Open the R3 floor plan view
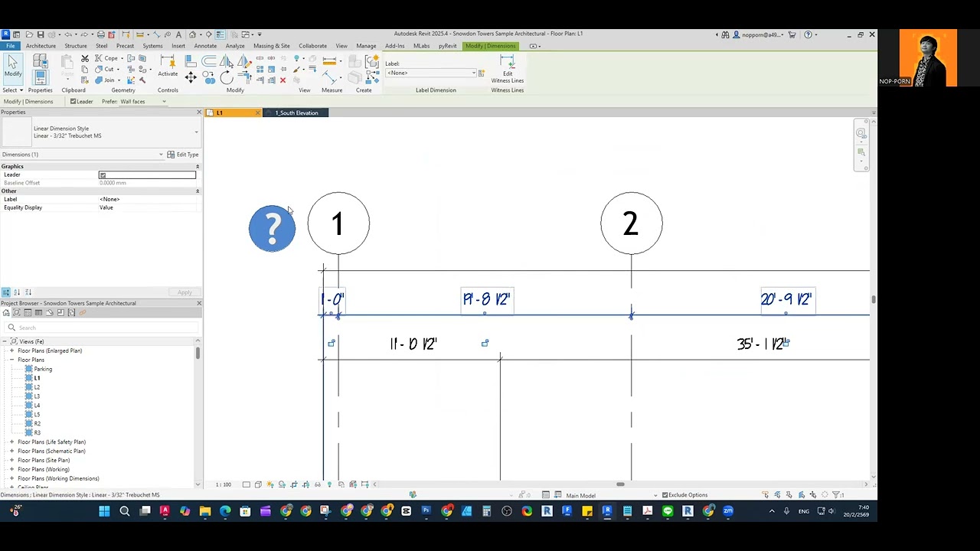 (37, 432)
